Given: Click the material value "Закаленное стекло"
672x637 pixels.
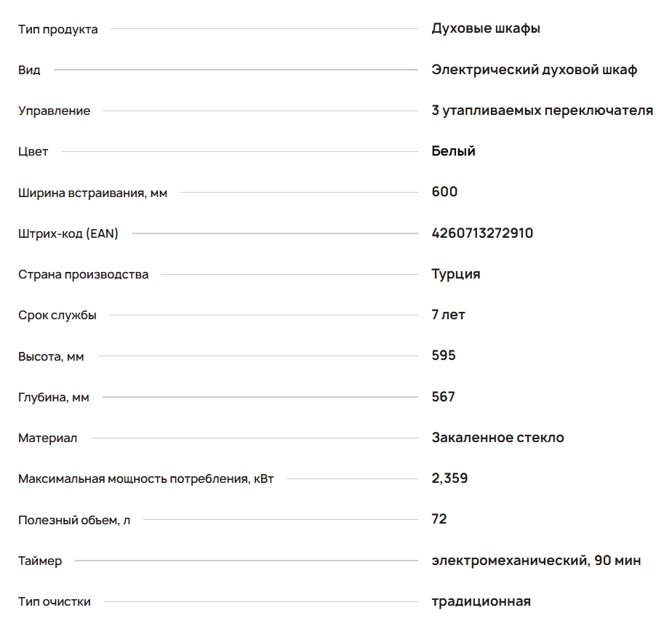Looking at the screenshot, I should tap(497, 438).
